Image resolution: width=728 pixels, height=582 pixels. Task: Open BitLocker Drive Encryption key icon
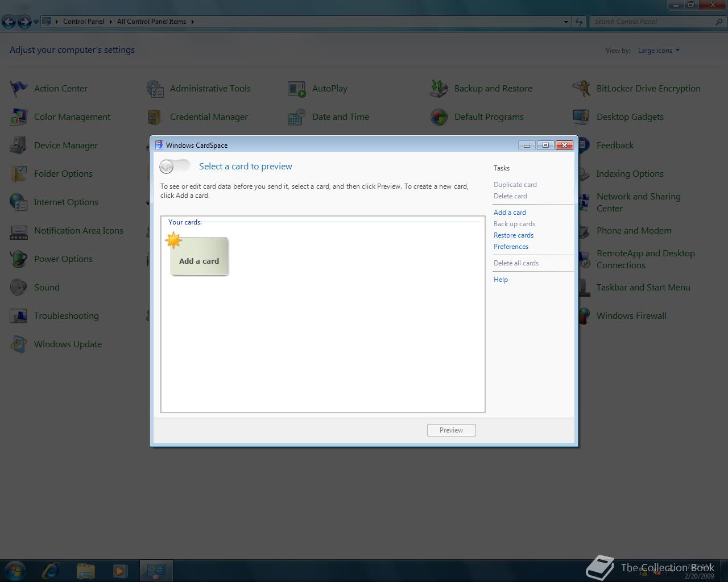[x=581, y=88]
